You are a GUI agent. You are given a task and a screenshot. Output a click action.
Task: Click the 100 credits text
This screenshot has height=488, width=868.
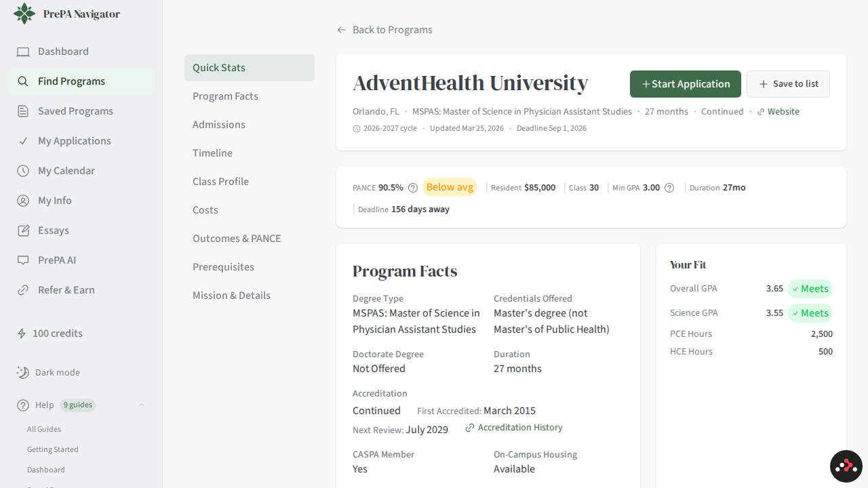(x=58, y=333)
